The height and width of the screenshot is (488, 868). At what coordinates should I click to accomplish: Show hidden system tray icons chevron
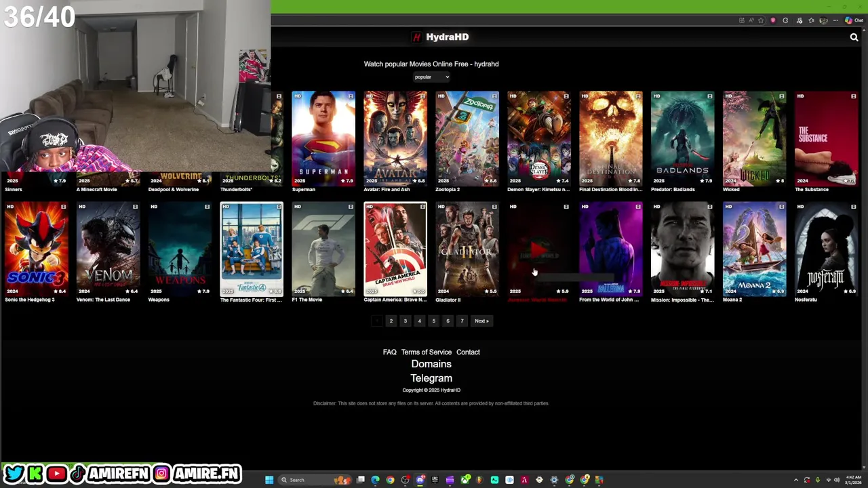click(796, 480)
